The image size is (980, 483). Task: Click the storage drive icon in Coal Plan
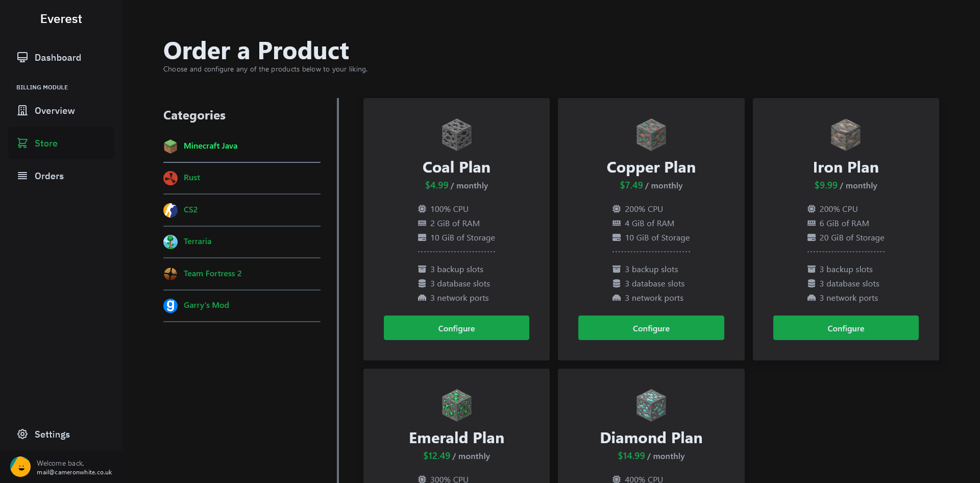pyautogui.click(x=422, y=237)
